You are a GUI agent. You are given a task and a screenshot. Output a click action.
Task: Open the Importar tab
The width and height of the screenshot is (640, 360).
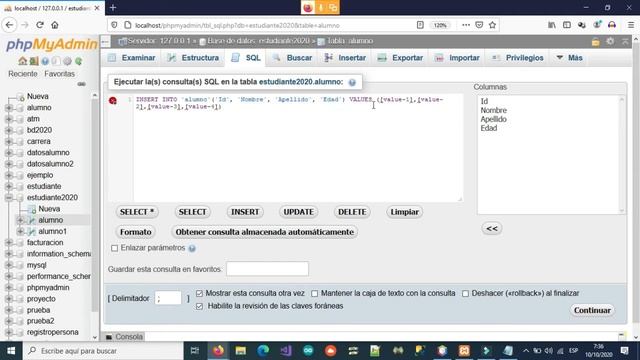457,58
